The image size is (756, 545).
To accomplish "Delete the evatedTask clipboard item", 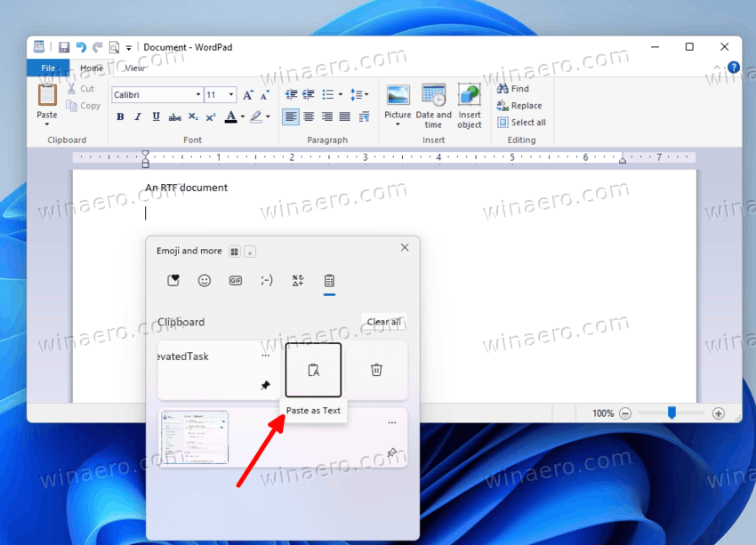I will tap(376, 370).
